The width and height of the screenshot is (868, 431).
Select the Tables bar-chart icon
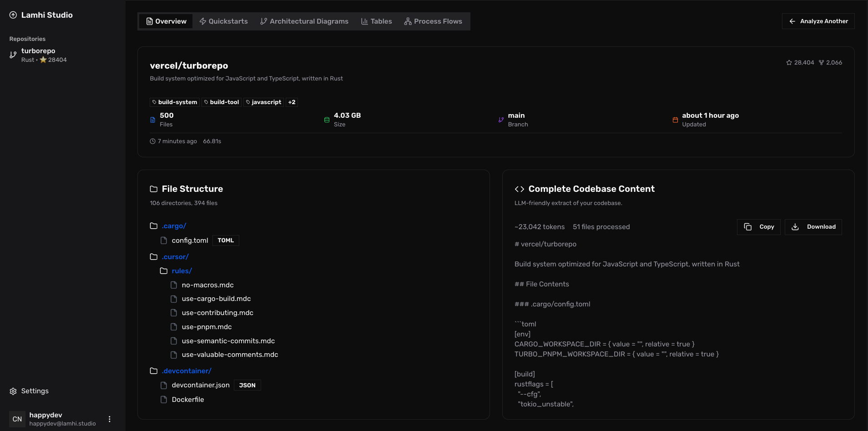[x=364, y=21]
